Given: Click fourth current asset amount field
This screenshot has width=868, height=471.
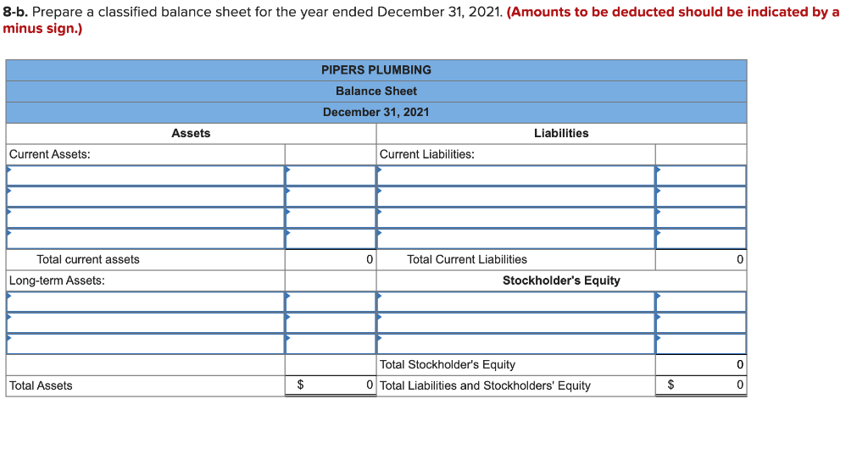Looking at the screenshot, I should tap(331, 239).
